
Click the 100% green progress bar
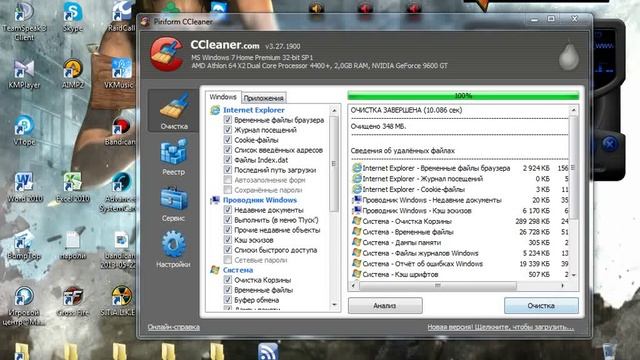click(463, 96)
